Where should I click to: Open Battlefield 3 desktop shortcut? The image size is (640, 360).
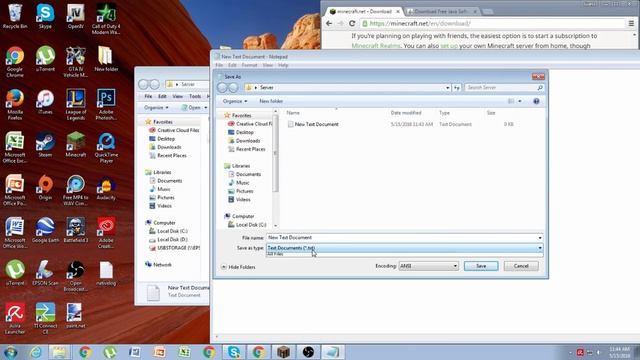point(76,231)
